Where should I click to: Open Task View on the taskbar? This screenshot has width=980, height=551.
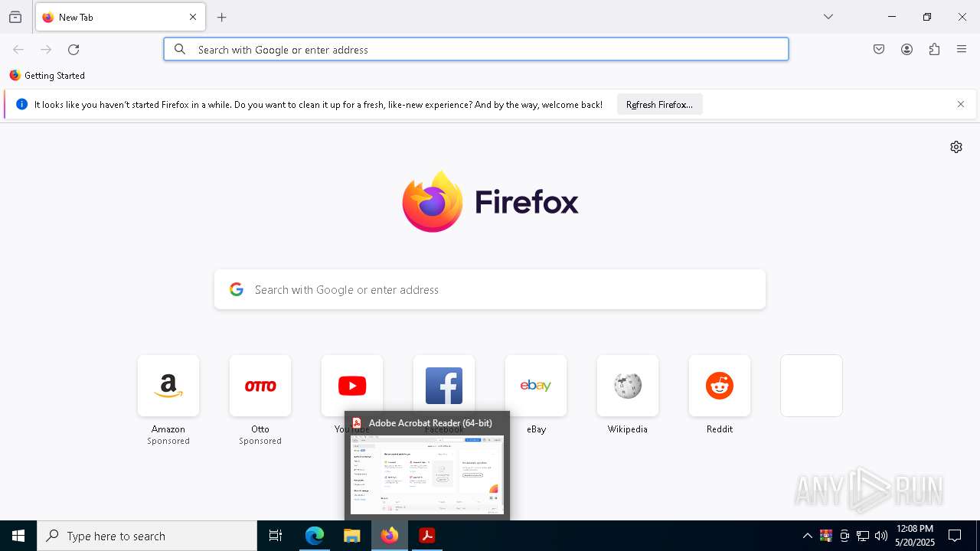[x=276, y=536]
